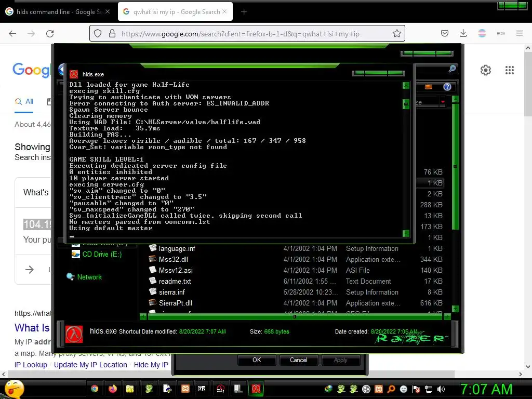
Task: Click the orange magnifier tray icon
Action: point(391,390)
